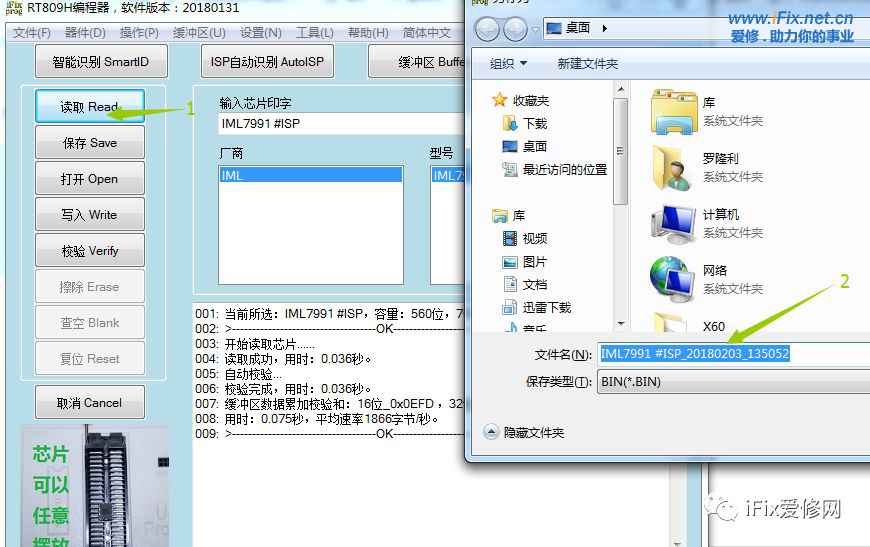Open the 器件(D) Device menu

tap(85, 33)
